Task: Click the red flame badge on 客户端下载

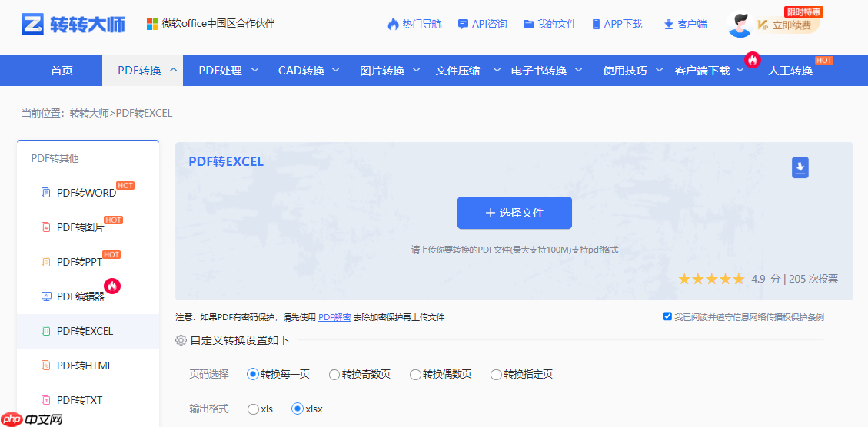Action: pyautogui.click(x=753, y=60)
